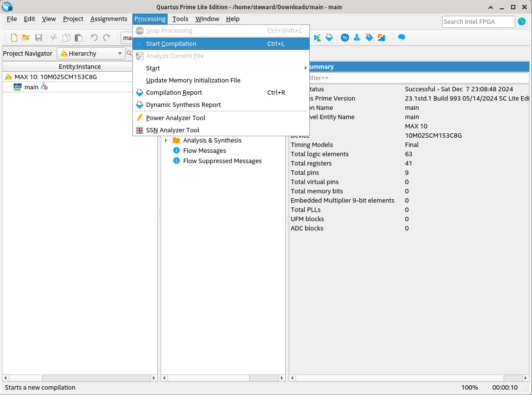Click the Flow Messages info icon
This screenshot has height=395, width=532.
tap(176, 150)
